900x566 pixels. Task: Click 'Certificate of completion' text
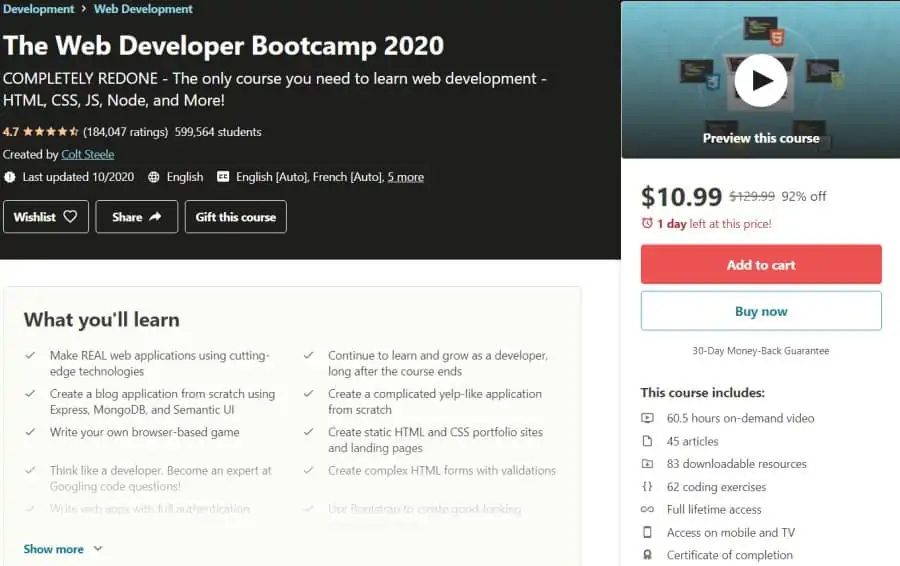click(730, 556)
